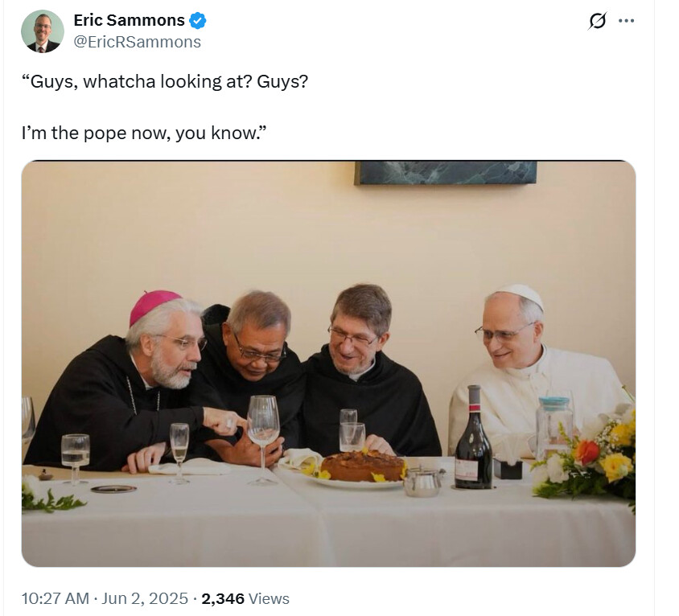Screen dimensions: 679x616
Task: Open the three-dot More options menu
Action: tap(626, 21)
